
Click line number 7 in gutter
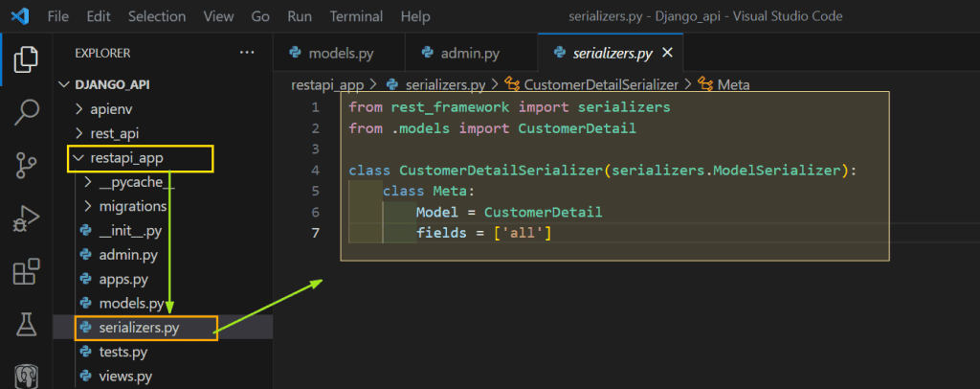point(316,233)
